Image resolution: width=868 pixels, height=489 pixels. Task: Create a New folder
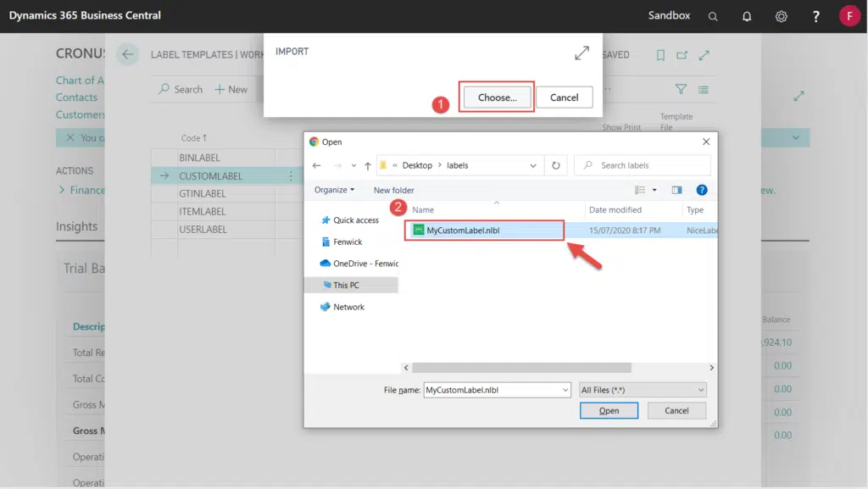393,190
